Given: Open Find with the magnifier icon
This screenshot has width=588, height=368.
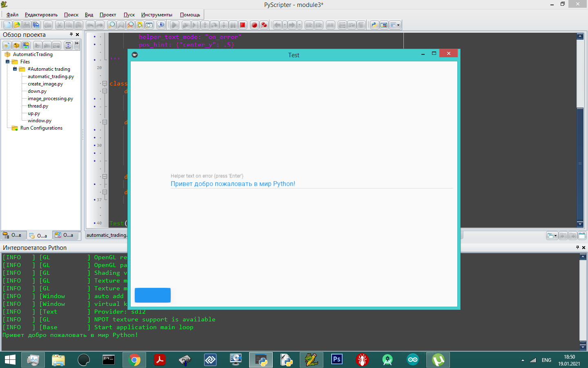Looking at the screenshot, I should tap(111, 25).
